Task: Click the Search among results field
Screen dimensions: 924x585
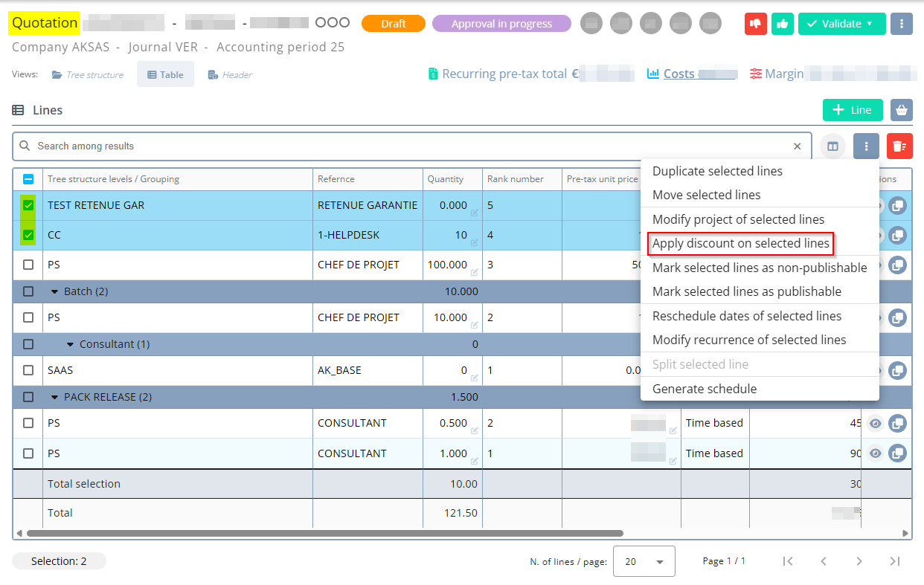Action: 409,146
